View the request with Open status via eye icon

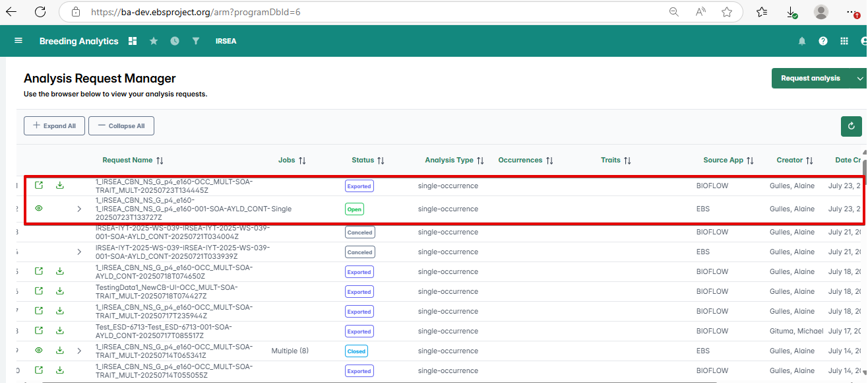39,209
